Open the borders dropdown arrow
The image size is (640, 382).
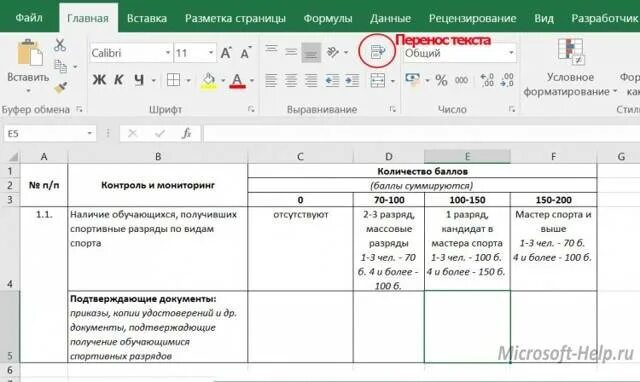[188, 80]
